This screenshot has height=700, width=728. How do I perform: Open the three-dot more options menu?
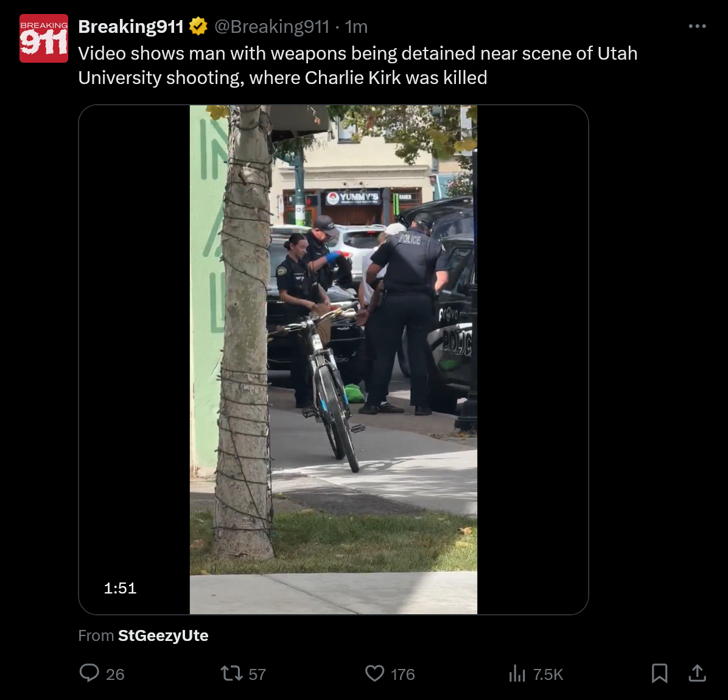point(698,26)
